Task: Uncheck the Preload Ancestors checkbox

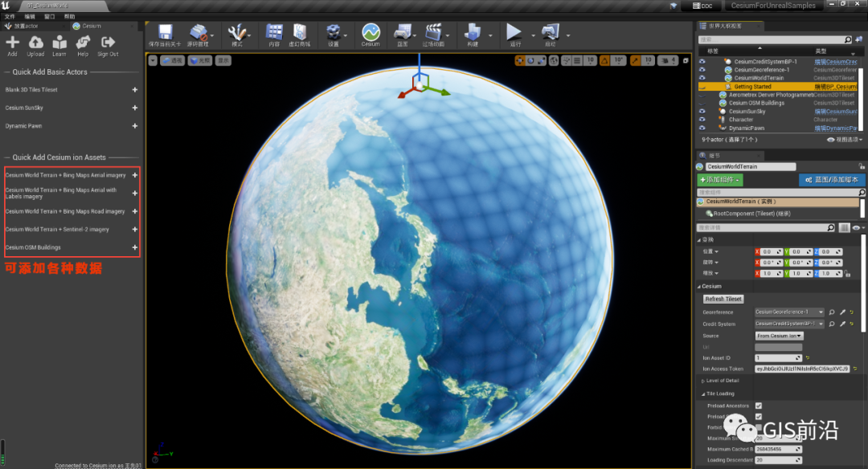Action: point(759,406)
